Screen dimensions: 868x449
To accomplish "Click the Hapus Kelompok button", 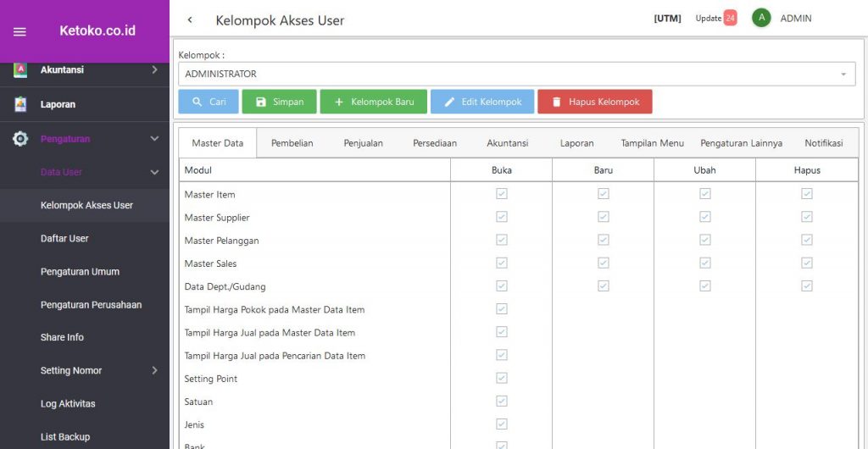I will point(594,102).
